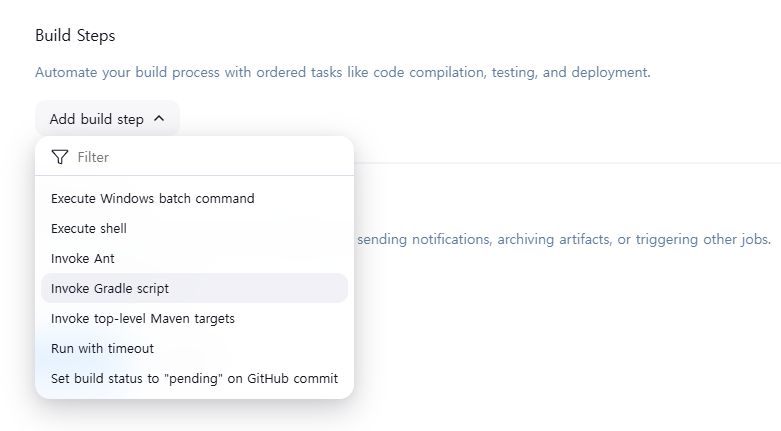Click the Automate your build process description
The height and width of the screenshot is (431, 781).
coord(343,72)
